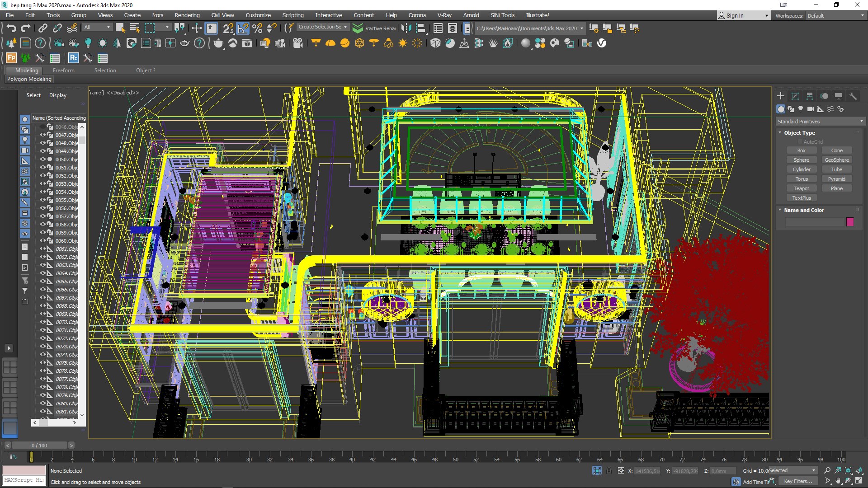This screenshot has height=488, width=868.
Task: Hide object 0055.Obje via eye icon
Action: point(43,200)
